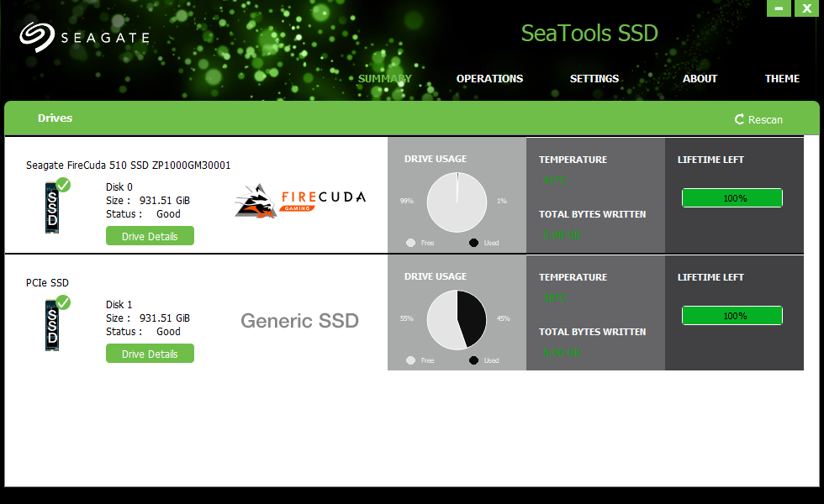Screen dimensions: 824x504
Task: Click the Used legend dot for Disk 0
Action: (x=473, y=243)
